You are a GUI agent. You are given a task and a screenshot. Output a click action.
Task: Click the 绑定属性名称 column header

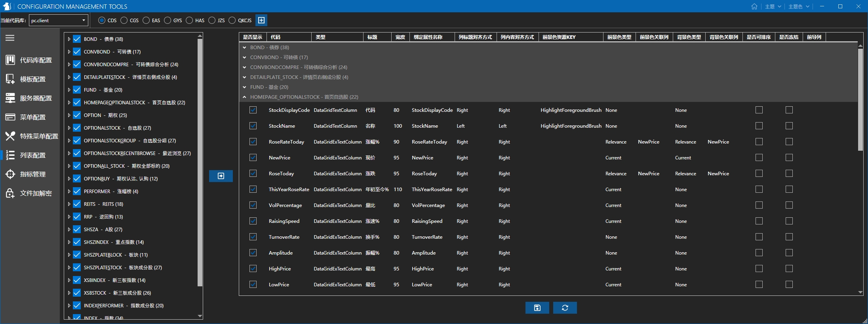click(432, 37)
